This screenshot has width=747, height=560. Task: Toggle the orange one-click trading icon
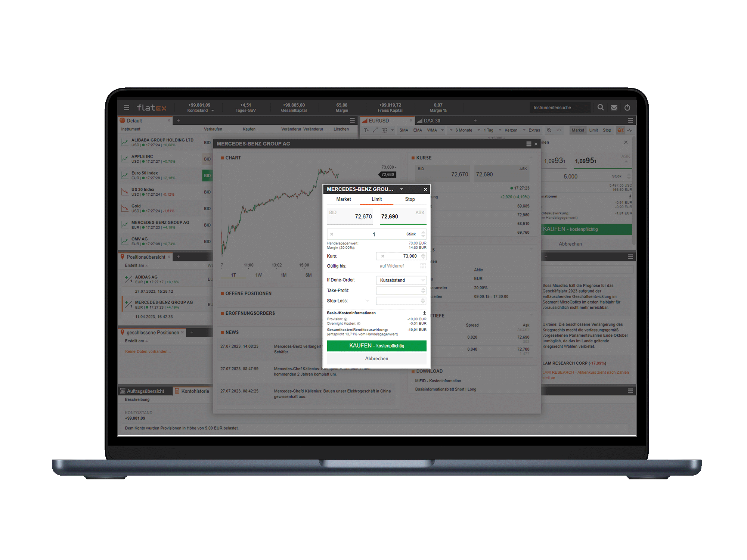point(621,130)
